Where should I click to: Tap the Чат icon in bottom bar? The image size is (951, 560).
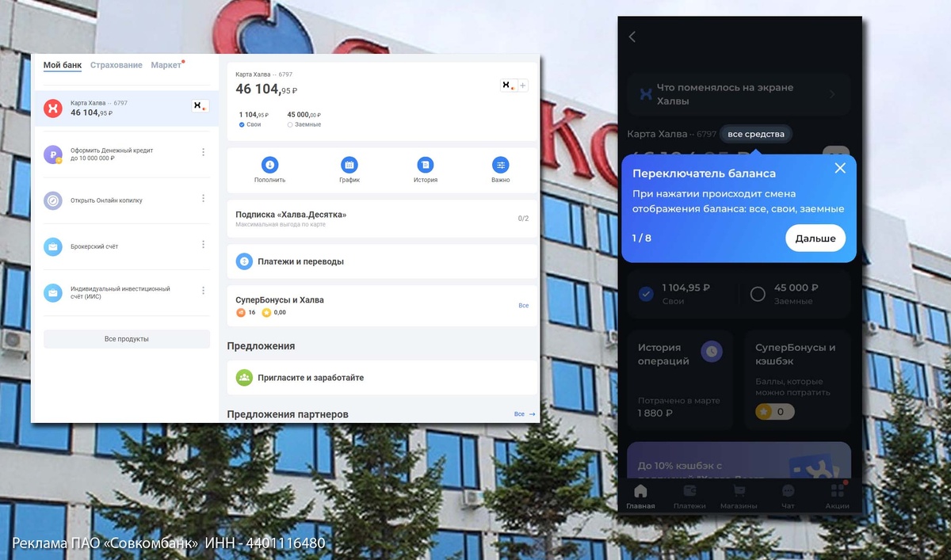[x=788, y=491]
